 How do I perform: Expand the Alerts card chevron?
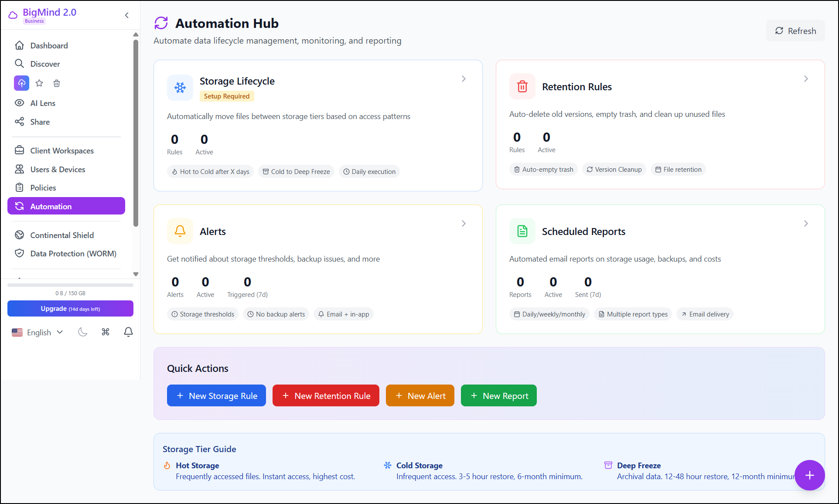[x=464, y=224]
